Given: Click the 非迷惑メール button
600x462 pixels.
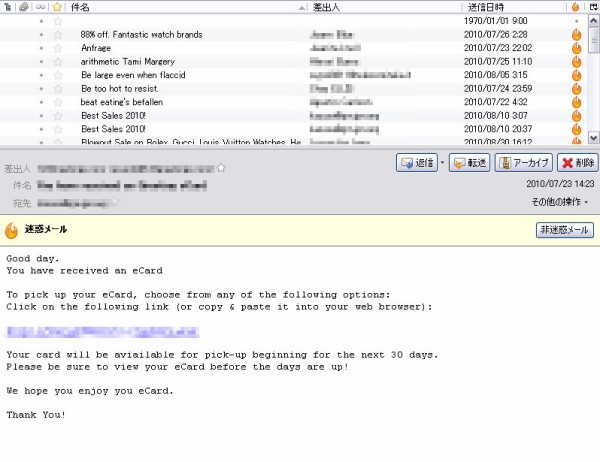Looking at the screenshot, I should point(565,230).
